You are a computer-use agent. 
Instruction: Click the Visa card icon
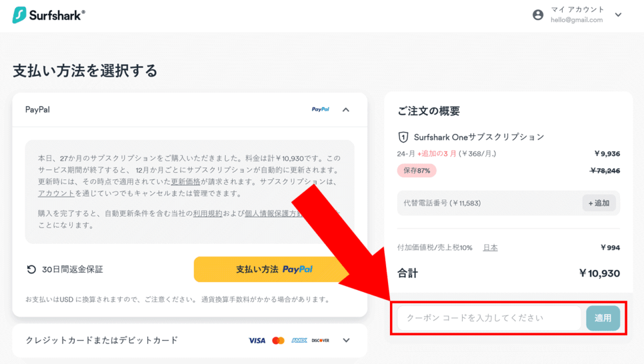click(x=257, y=340)
